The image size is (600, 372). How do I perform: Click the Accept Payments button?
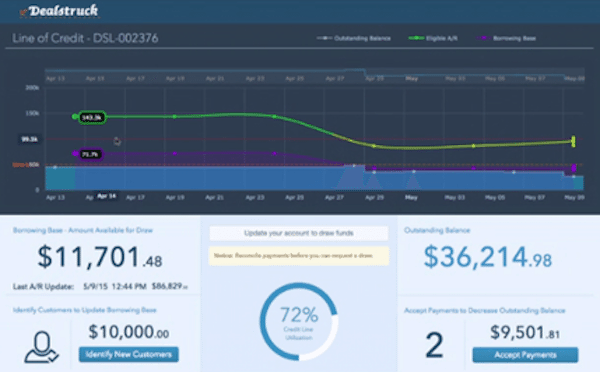click(525, 355)
